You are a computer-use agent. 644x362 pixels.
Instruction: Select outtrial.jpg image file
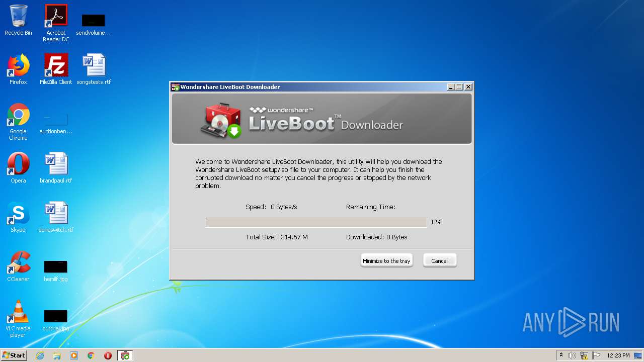coord(56,320)
